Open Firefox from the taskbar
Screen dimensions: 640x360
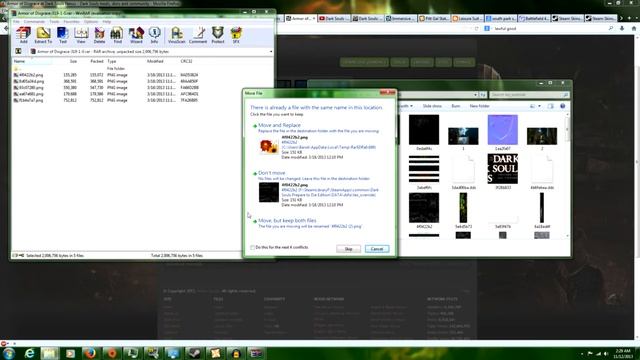pyautogui.click(x=91, y=353)
